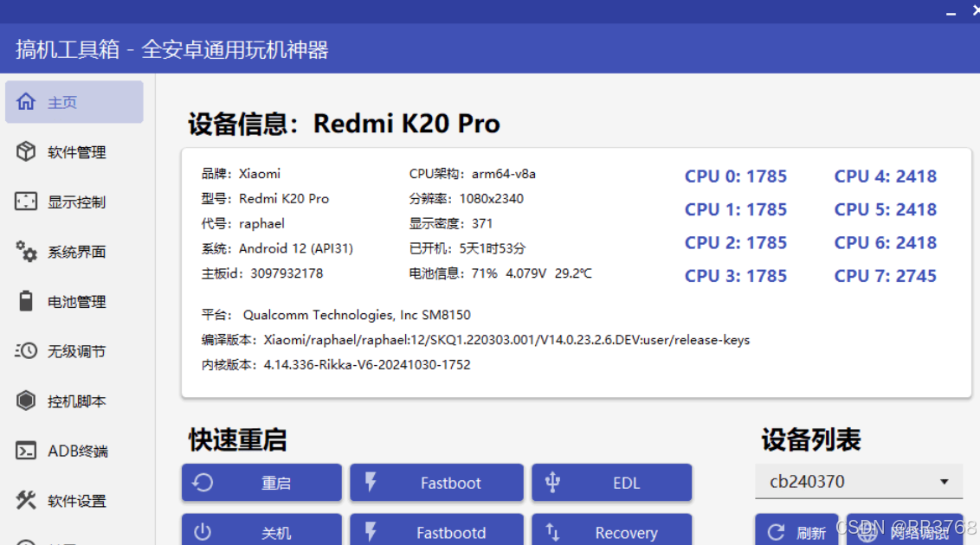Click the power icon on 关机
The height and width of the screenshot is (545, 980).
[203, 533]
